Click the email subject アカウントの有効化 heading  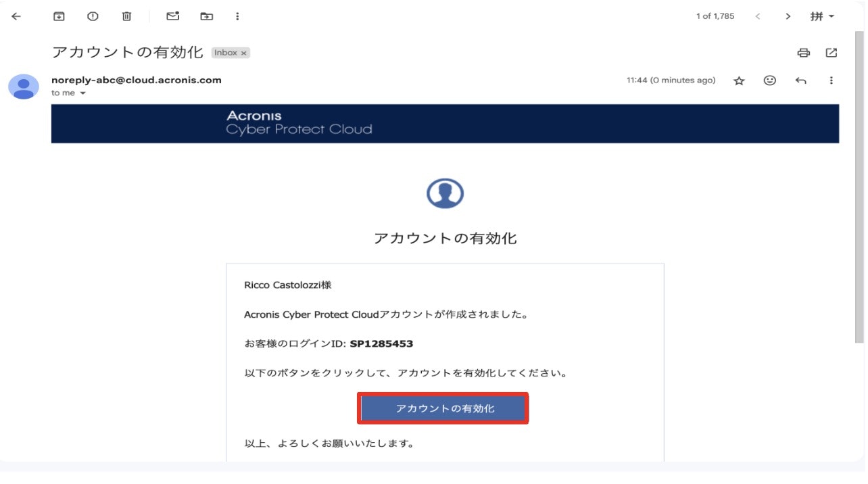(x=127, y=52)
